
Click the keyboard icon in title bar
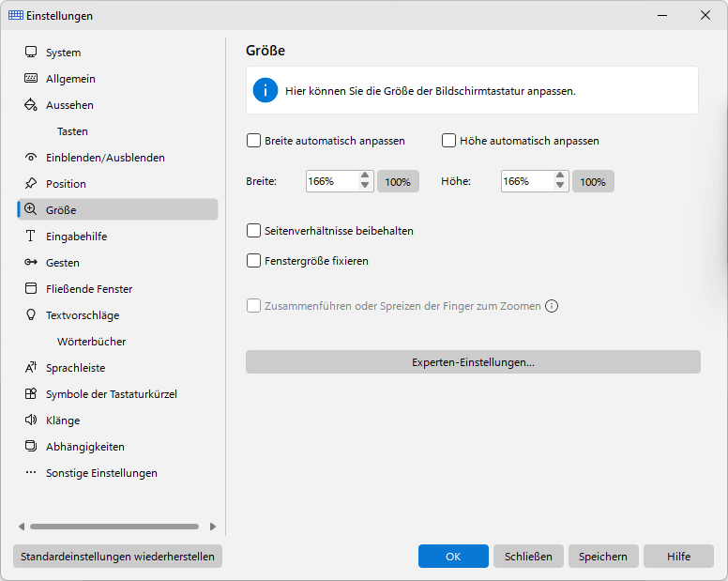coord(16,15)
